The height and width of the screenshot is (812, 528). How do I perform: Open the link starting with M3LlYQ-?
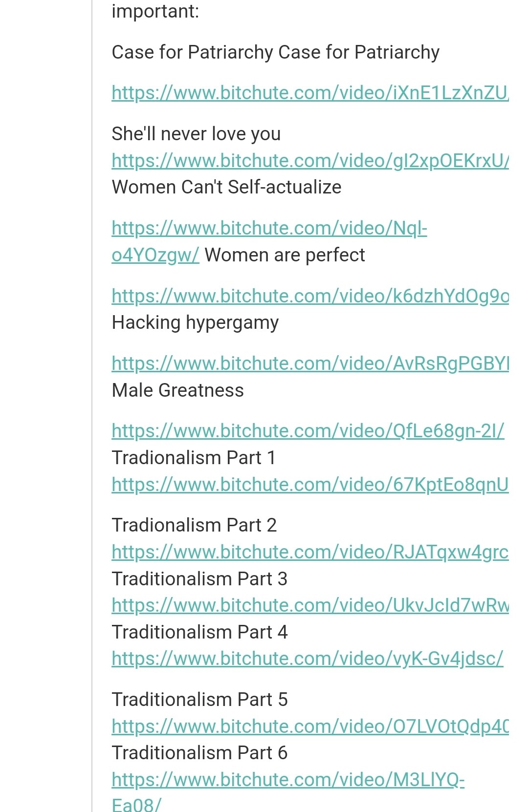click(x=288, y=780)
